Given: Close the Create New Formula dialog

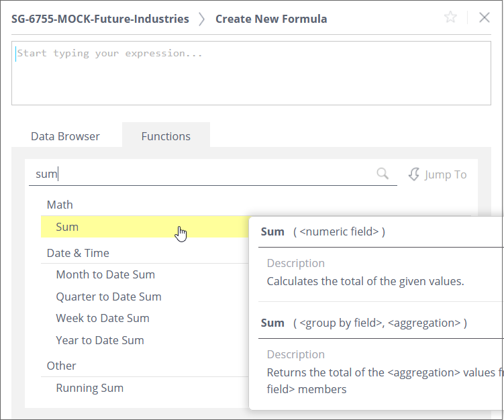Looking at the screenshot, I should [x=485, y=17].
